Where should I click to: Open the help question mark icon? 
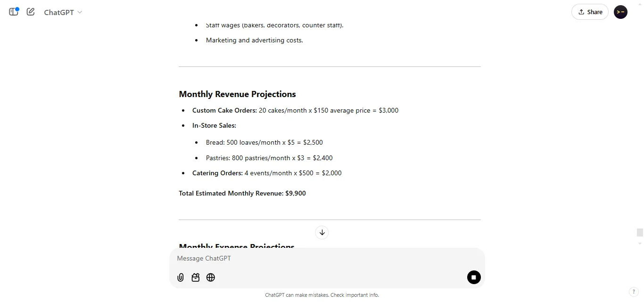click(634, 292)
